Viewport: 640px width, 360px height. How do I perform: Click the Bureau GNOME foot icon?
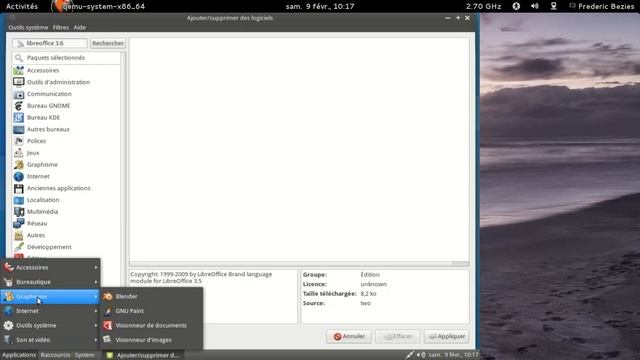[18, 106]
